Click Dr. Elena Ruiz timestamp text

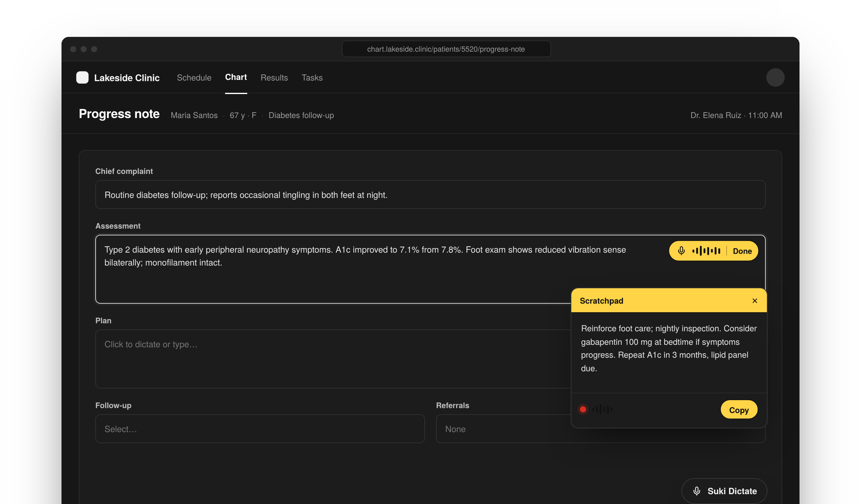(x=736, y=115)
